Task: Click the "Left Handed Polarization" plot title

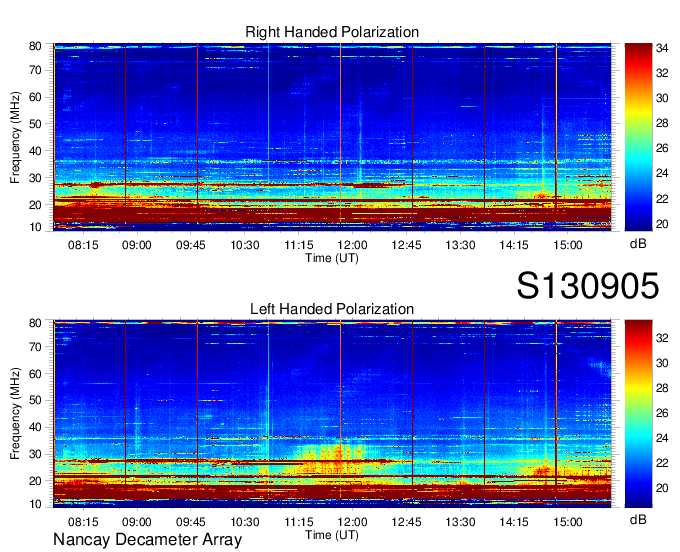Action: (332, 309)
